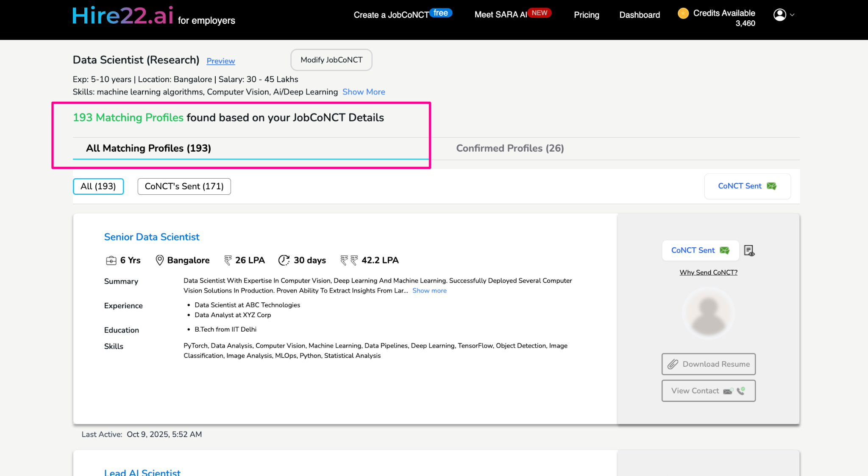Click the notice period clock icon

[x=284, y=260]
